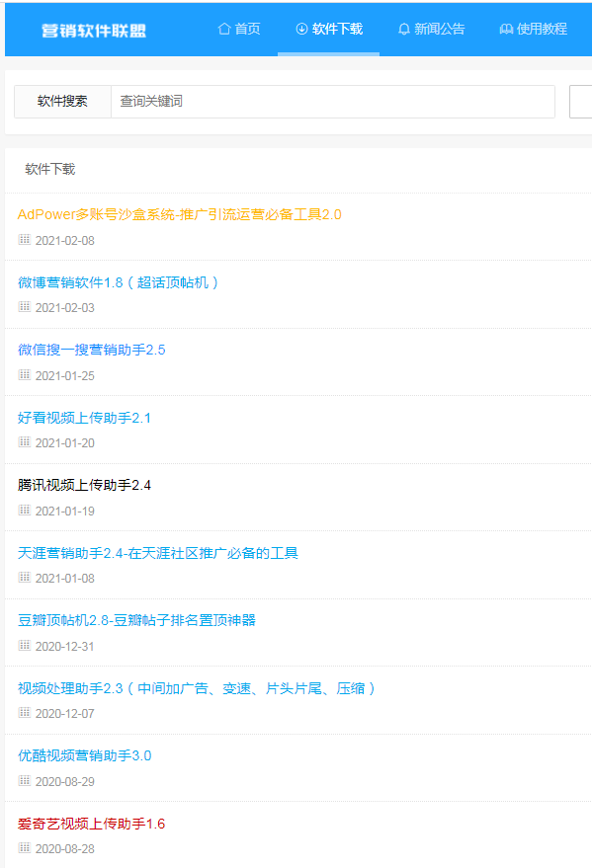Open 爱奇艺视频上传助手1.6 link
The height and width of the screenshot is (868, 592).
click(x=91, y=824)
